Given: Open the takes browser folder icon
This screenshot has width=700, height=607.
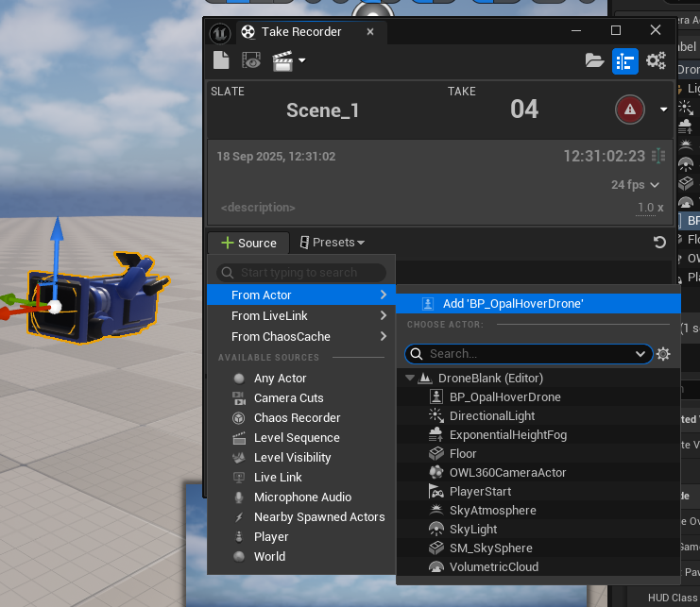Looking at the screenshot, I should (594, 61).
